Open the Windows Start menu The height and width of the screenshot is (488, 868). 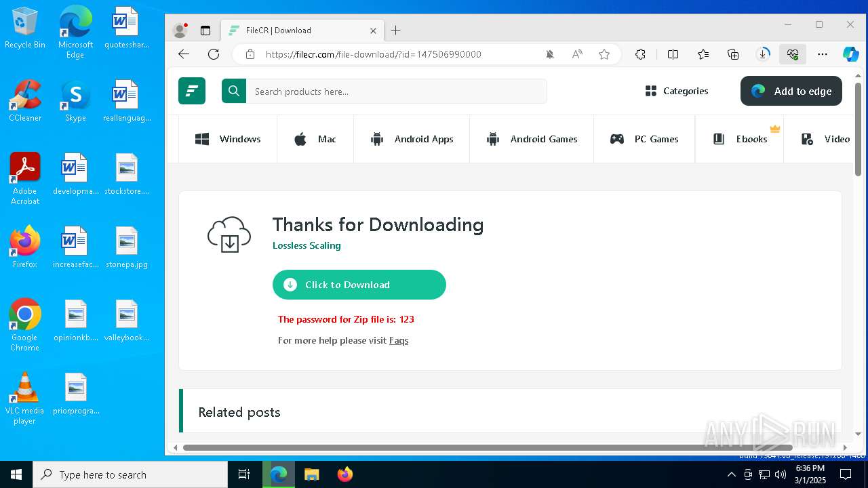[16, 474]
